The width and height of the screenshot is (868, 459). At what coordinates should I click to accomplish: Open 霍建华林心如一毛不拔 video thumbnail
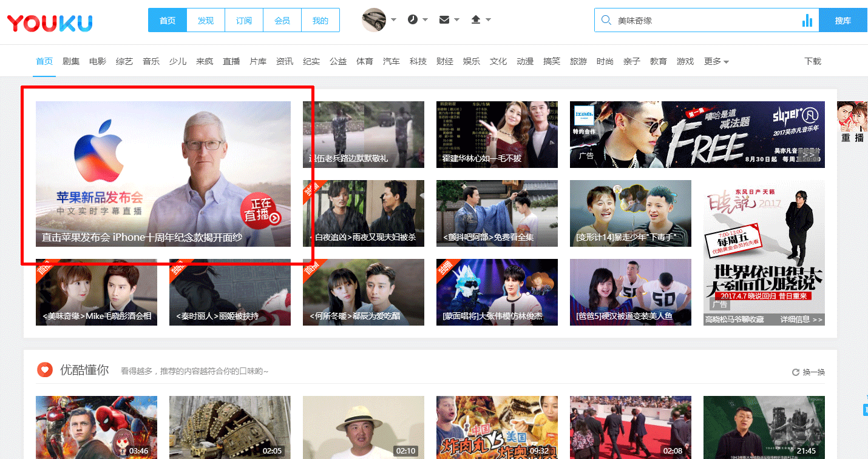coord(497,135)
